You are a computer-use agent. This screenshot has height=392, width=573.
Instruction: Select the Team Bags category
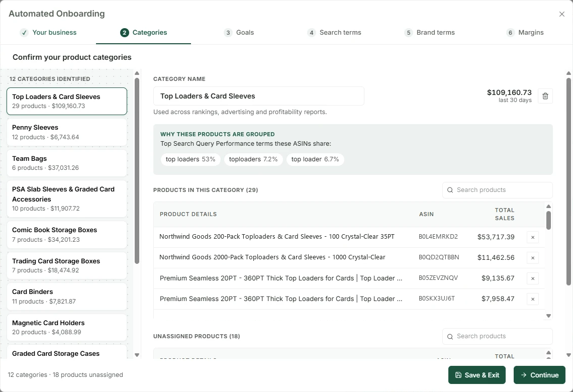tap(67, 163)
